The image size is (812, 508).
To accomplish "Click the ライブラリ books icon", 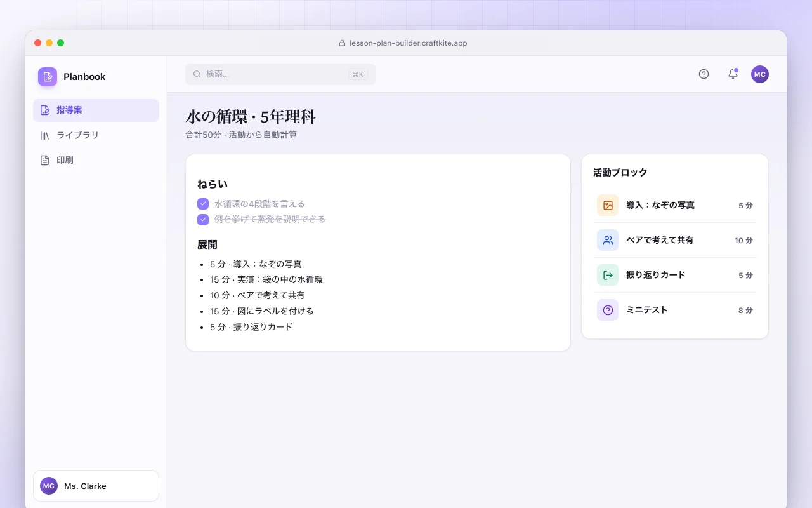I will (x=45, y=135).
